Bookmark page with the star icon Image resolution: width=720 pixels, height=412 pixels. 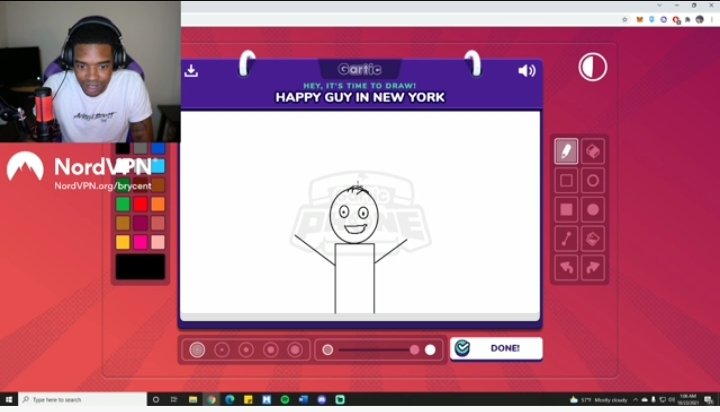pyautogui.click(x=624, y=19)
